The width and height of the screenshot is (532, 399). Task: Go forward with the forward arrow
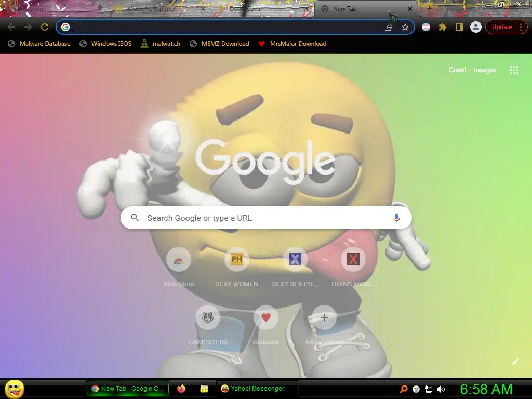coord(28,27)
